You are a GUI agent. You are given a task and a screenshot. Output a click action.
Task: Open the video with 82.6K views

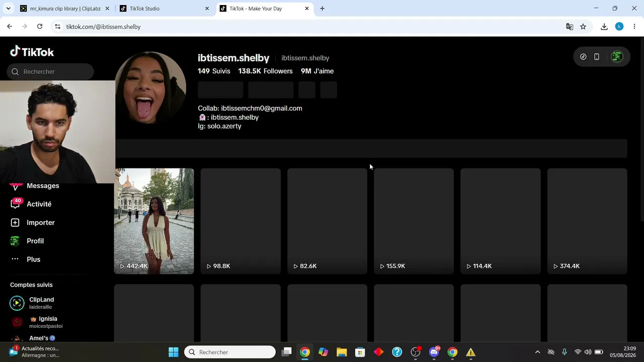[328, 221]
